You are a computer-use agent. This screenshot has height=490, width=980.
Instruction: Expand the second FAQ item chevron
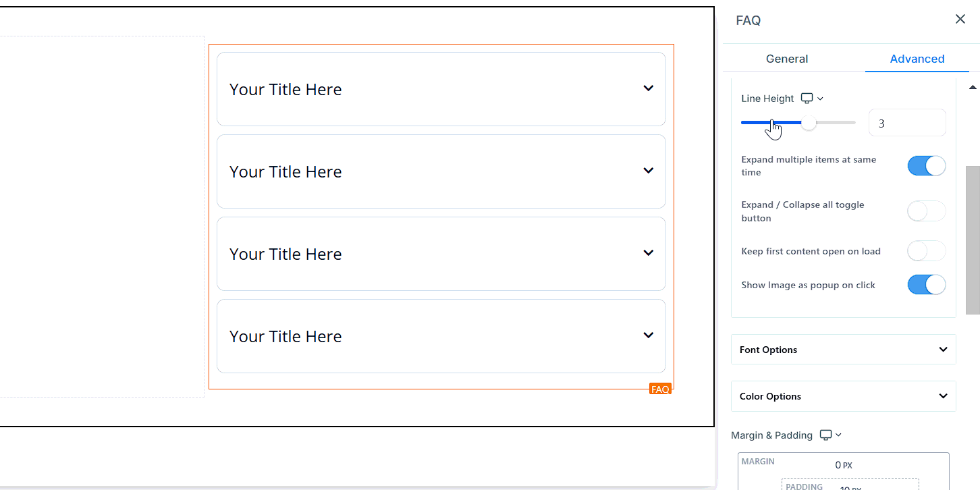649,171
